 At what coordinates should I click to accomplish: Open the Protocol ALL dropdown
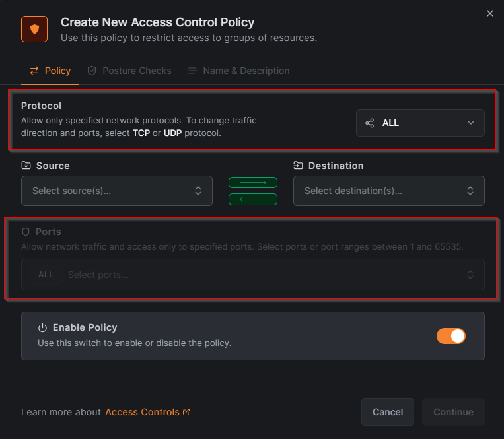(x=420, y=123)
